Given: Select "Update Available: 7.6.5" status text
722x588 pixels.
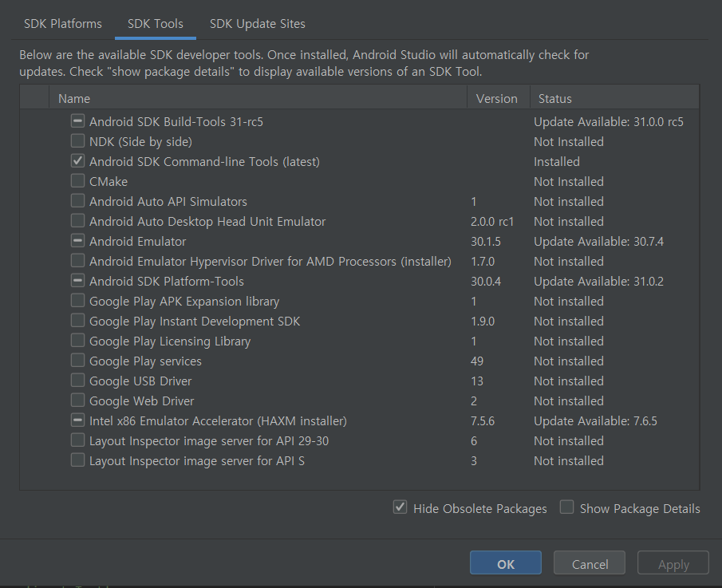Looking at the screenshot, I should pyautogui.click(x=595, y=421).
